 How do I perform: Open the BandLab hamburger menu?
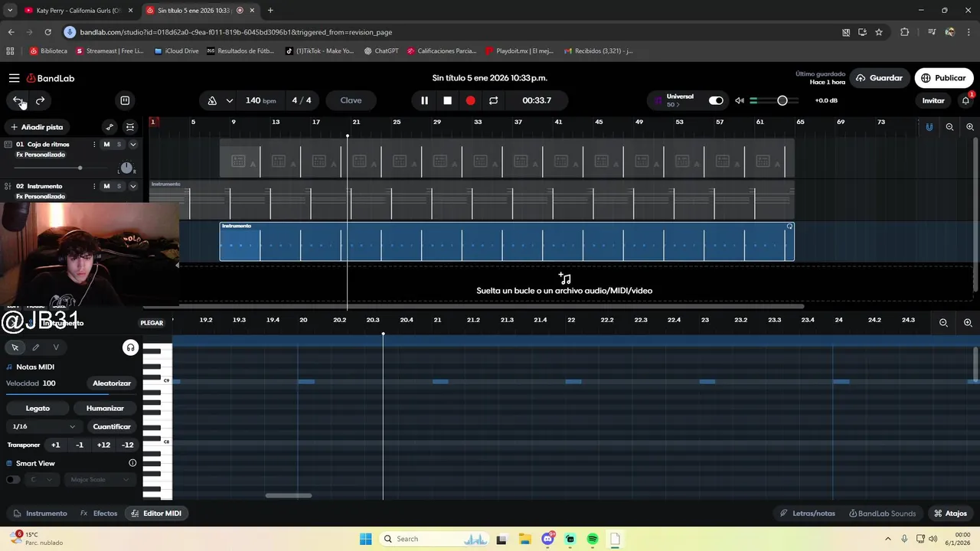[x=14, y=78]
